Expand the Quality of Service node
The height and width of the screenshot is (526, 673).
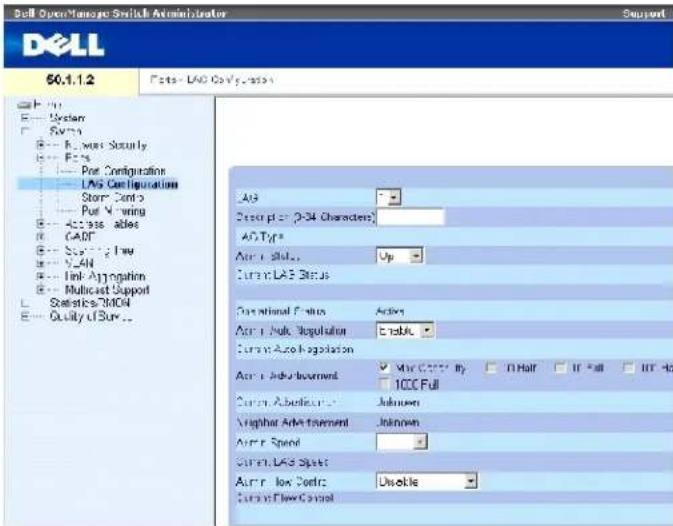[25, 317]
